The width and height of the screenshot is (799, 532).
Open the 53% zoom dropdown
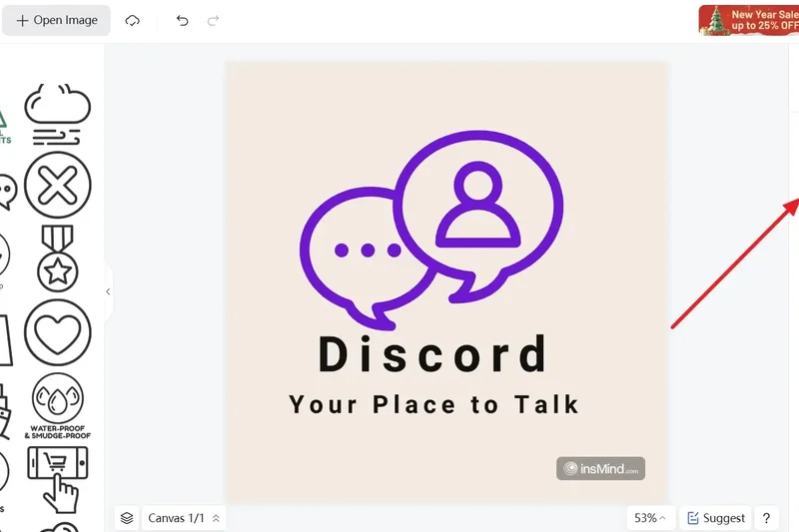pyautogui.click(x=651, y=518)
